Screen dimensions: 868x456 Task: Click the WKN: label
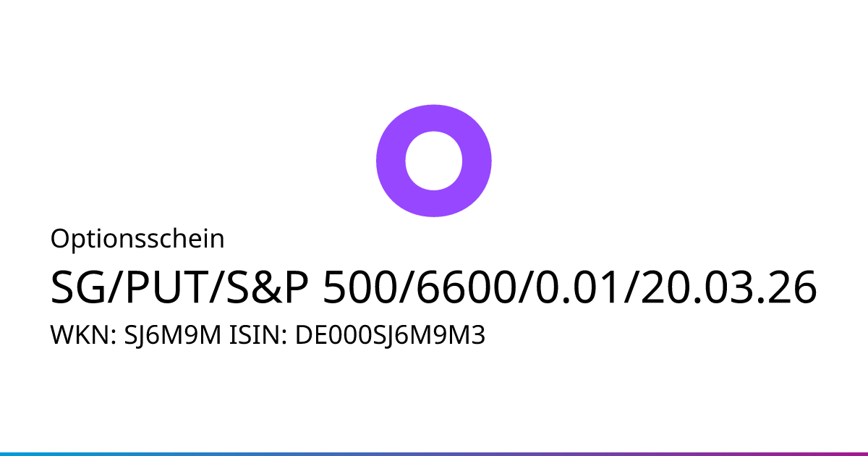(x=80, y=335)
